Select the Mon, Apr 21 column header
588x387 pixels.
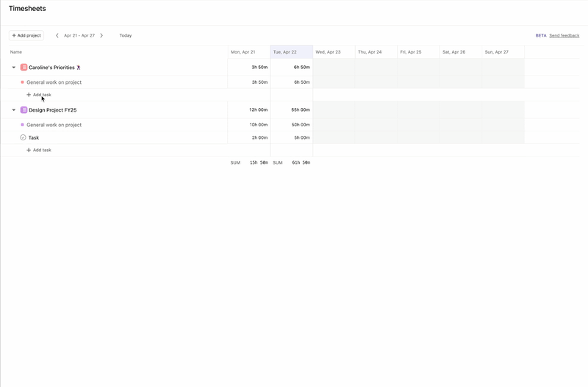(x=248, y=52)
